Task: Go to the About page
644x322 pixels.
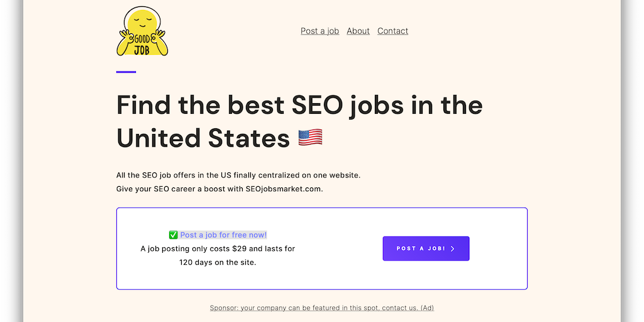Action: (x=358, y=31)
